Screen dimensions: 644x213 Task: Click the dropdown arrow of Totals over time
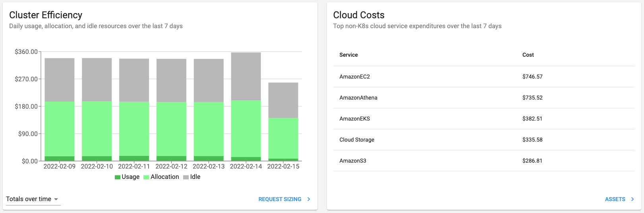coord(56,199)
